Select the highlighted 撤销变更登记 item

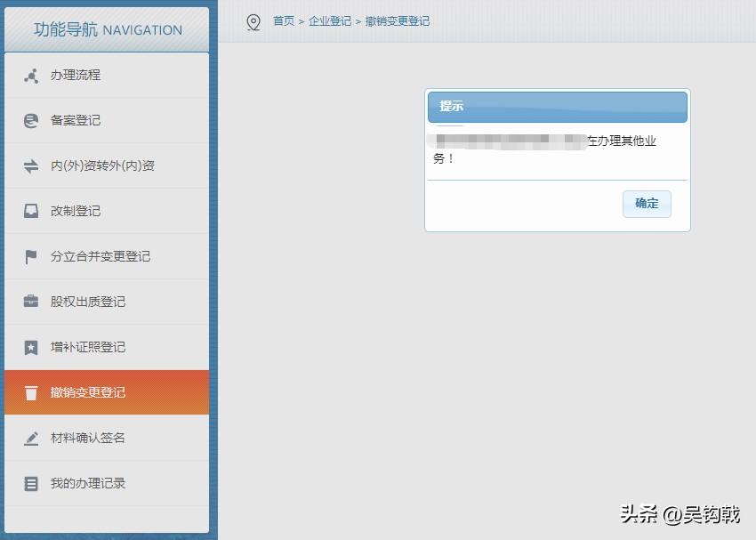click(107, 392)
